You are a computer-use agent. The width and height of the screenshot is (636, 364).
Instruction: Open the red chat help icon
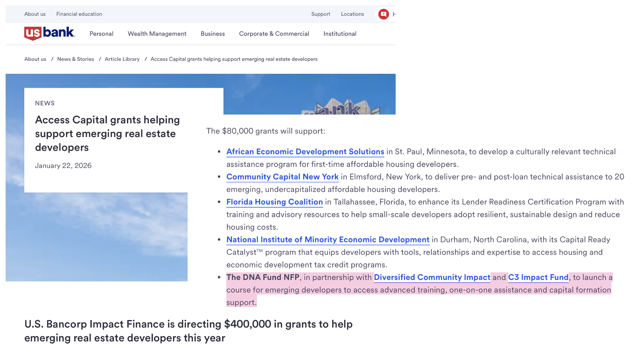pos(383,14)
